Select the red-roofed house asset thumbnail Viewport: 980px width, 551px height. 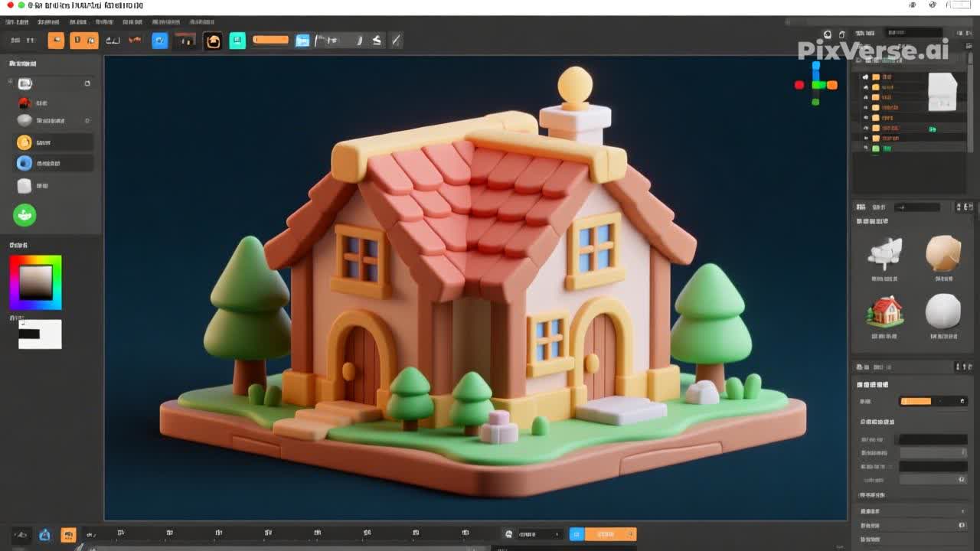884,312
